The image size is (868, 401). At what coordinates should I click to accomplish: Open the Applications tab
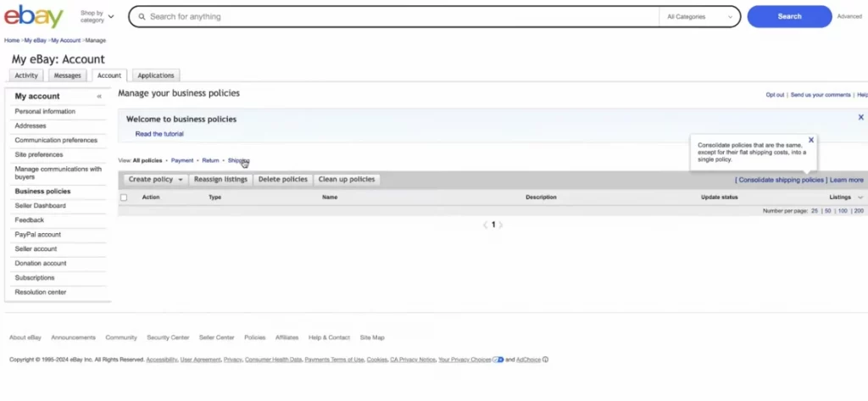coord(156,75)
